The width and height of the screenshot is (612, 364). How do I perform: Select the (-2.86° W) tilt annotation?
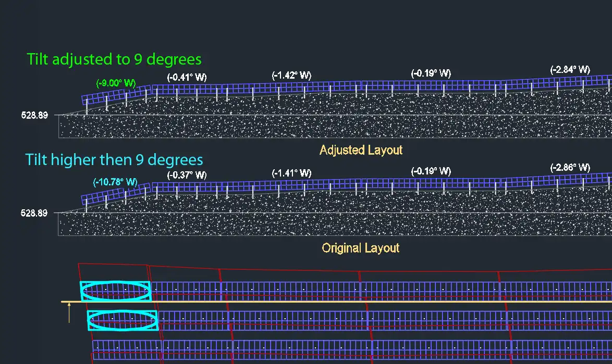[570, 168]
